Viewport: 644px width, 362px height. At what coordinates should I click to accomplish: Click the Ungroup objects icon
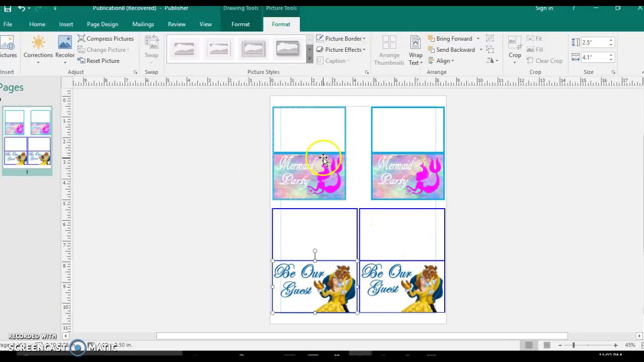point(491,50)
